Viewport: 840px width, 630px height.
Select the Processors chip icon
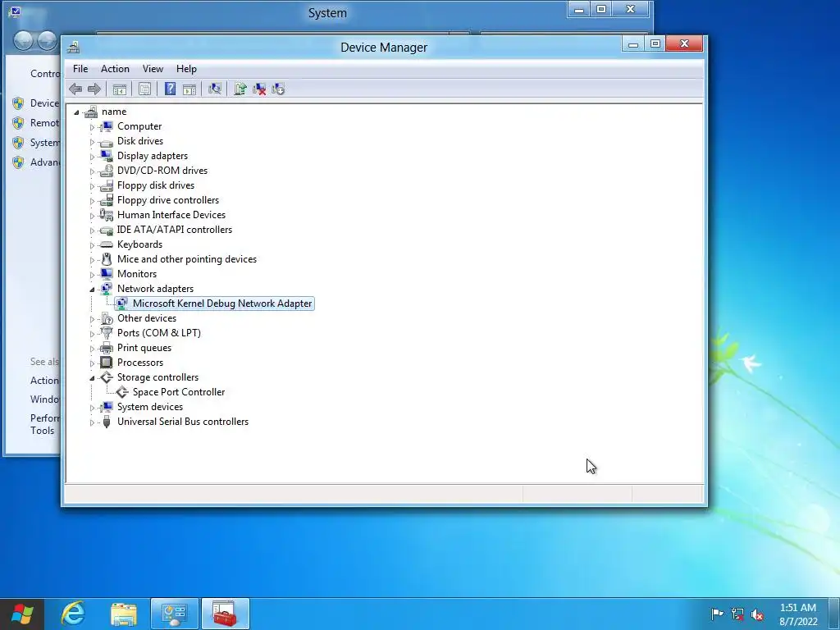click(107, 363)
